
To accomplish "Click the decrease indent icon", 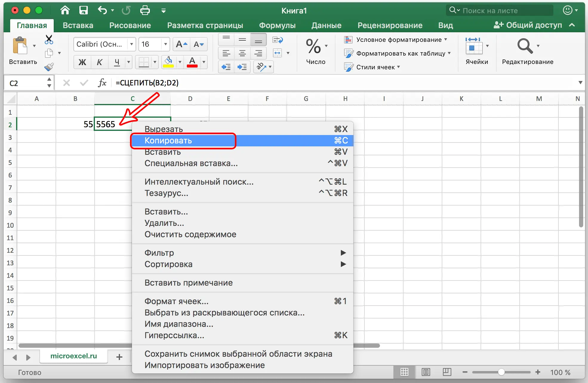I will coord(226,67).
